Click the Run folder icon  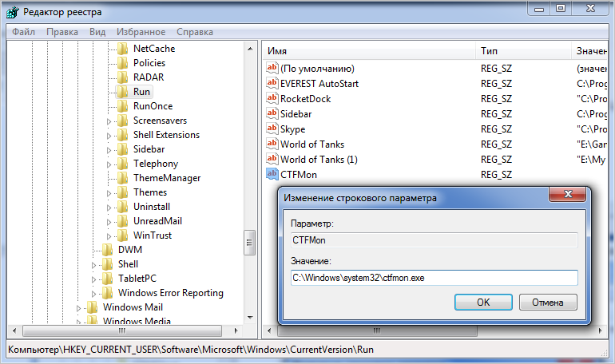click(123, 92)
